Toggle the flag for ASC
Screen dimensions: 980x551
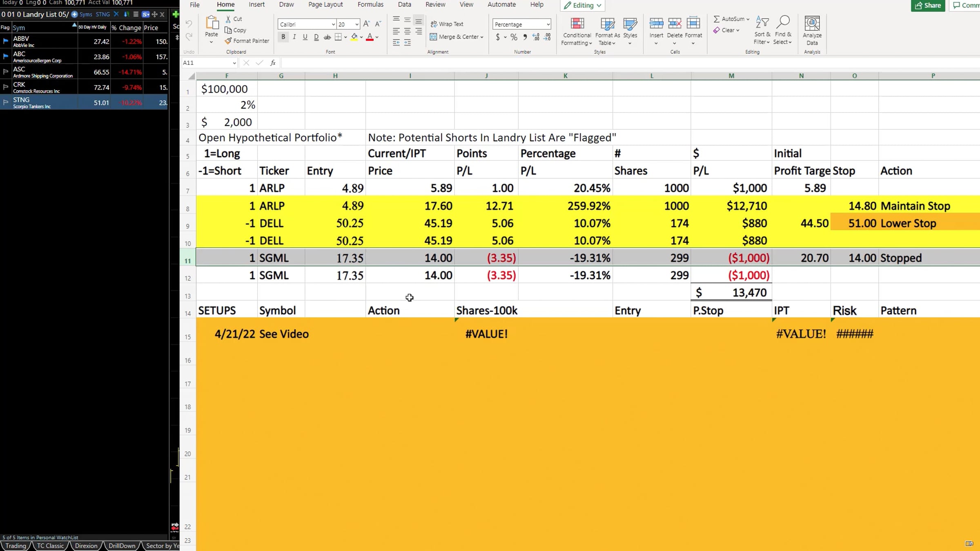point(6,71)
